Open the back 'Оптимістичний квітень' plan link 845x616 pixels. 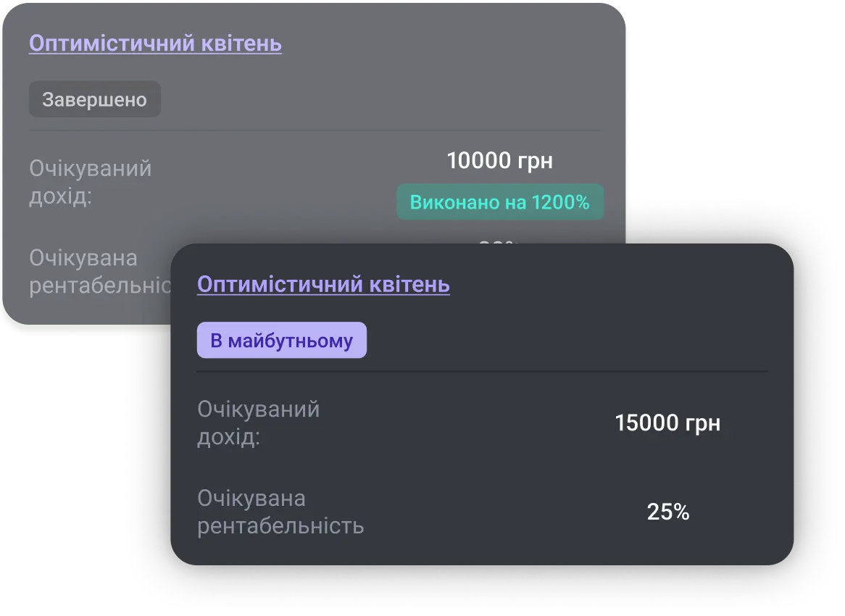coord(154,43)
